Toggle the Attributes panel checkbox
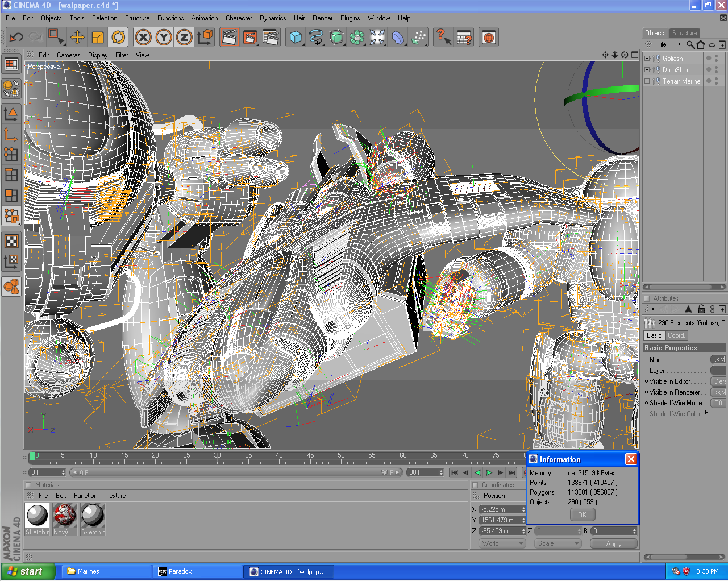The height and width of the screenshot is (581, 728). point(647,298)
